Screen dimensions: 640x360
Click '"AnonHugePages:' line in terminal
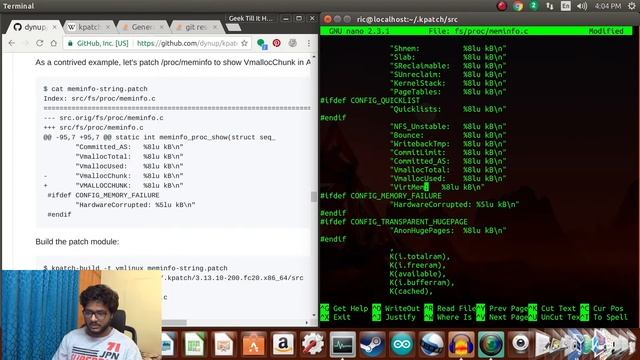(x=448, y=231)
